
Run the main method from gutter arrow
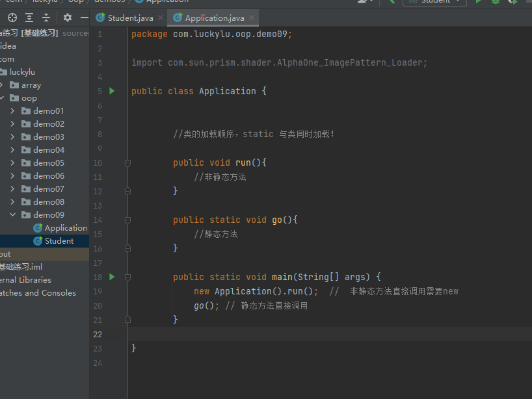tap(112, 277)
